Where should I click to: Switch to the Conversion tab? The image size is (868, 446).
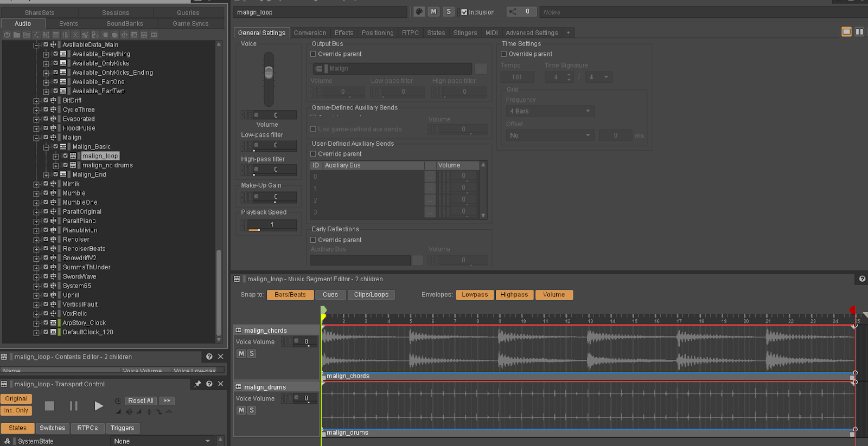[x=310, y=33]
